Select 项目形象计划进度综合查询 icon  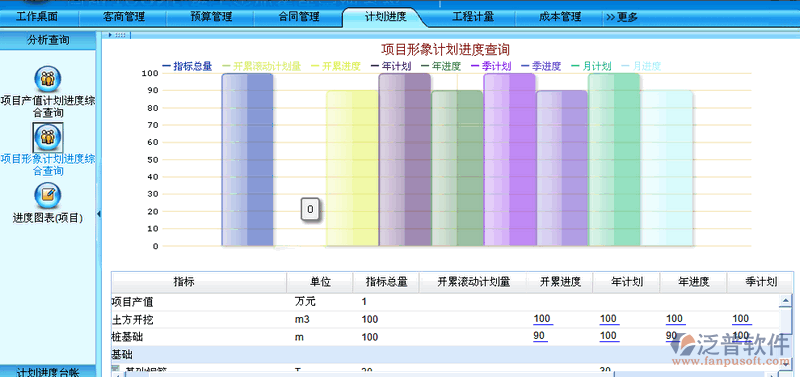[47, 137]
